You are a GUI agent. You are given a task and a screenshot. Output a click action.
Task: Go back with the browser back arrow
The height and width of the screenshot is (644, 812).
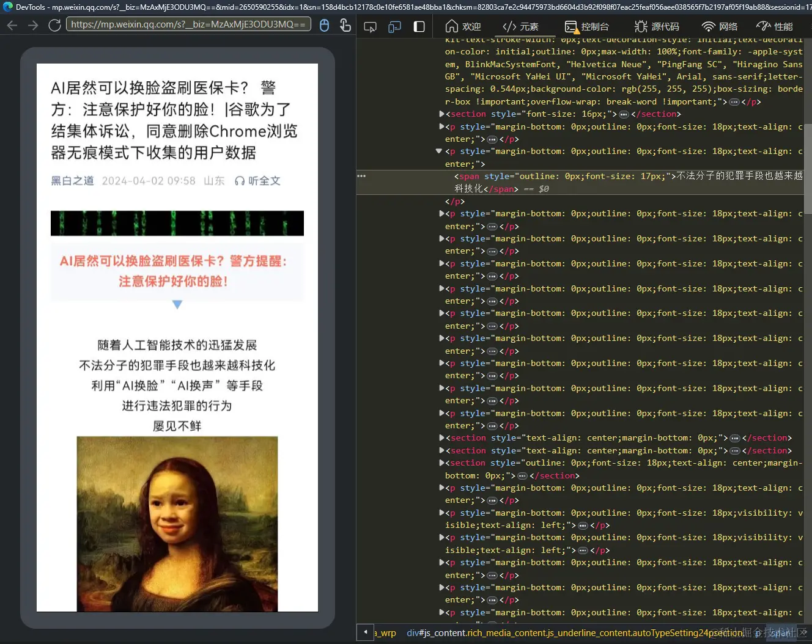click(x=12, y=25)
